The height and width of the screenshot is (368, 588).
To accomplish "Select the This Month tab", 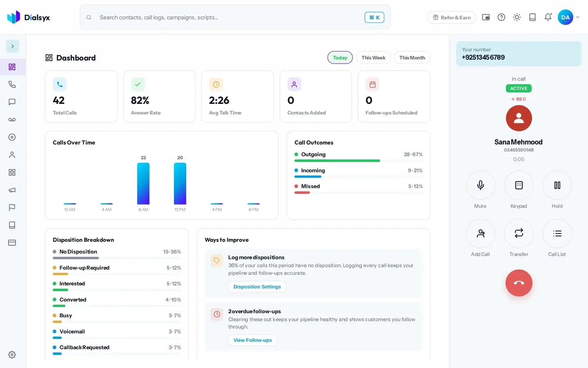I will point(412,58).
